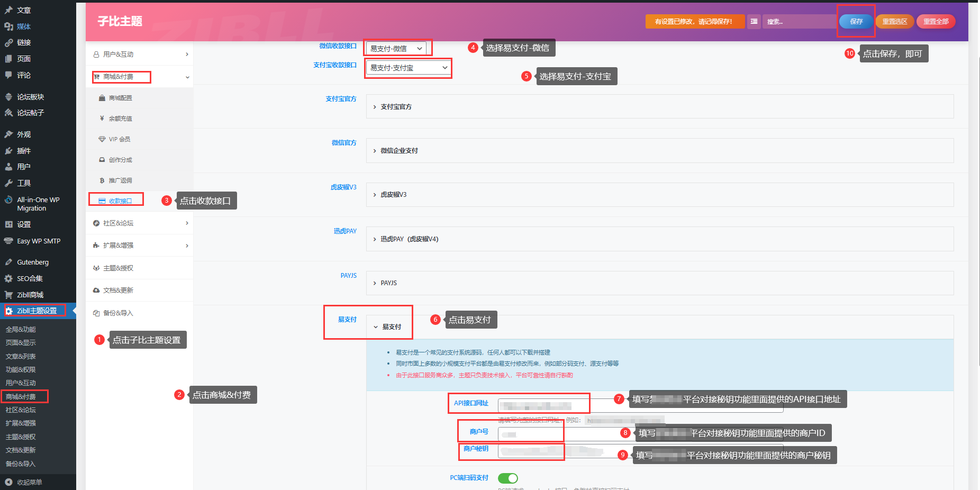This screenshot has height=490, width=980.
Task: Click the 商城配置 bag icon
Action: pos(102,98)
